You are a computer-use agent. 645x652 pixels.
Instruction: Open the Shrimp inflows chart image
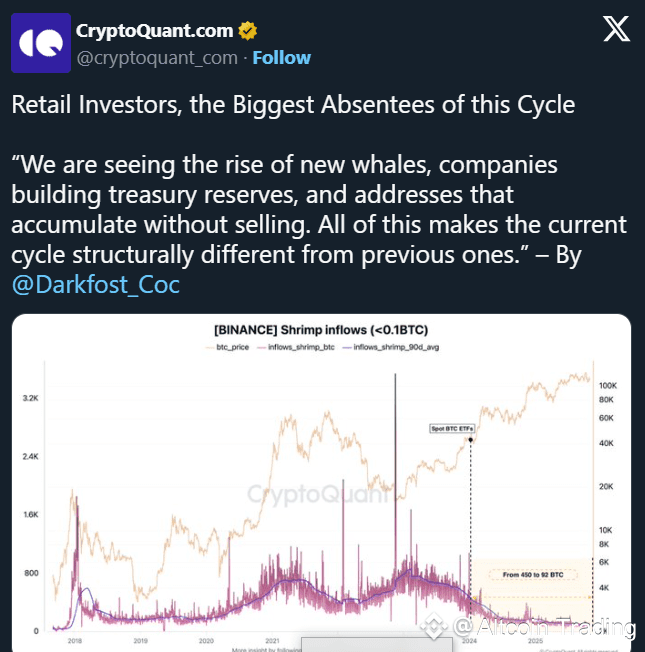[x=320, y=480]
